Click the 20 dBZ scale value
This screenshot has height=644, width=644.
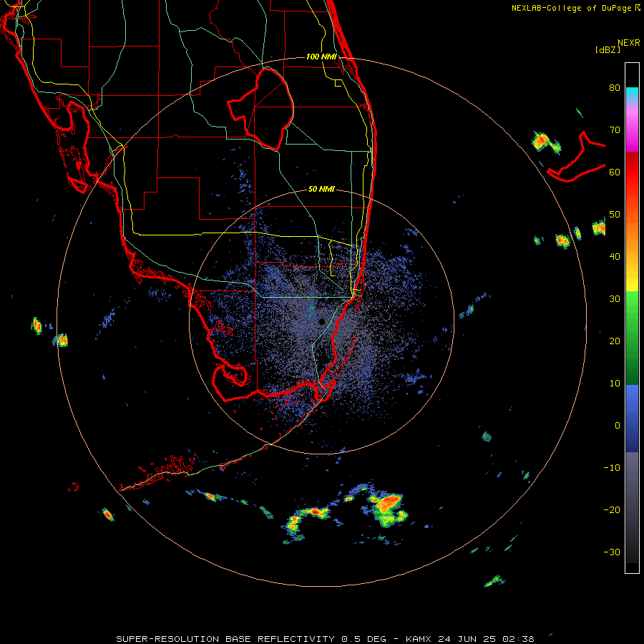615,341
